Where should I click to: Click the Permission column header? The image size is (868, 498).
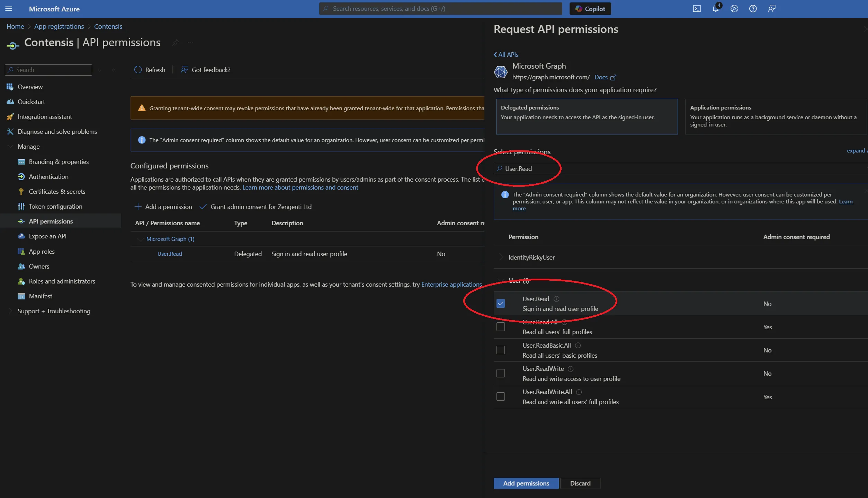point(523,237)
